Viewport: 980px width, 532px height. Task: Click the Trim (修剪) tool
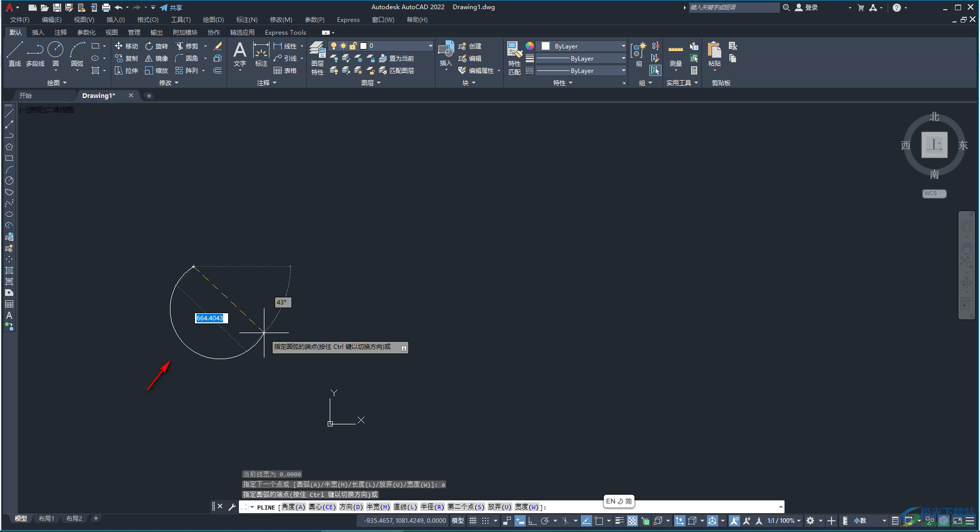click(187, 46)
